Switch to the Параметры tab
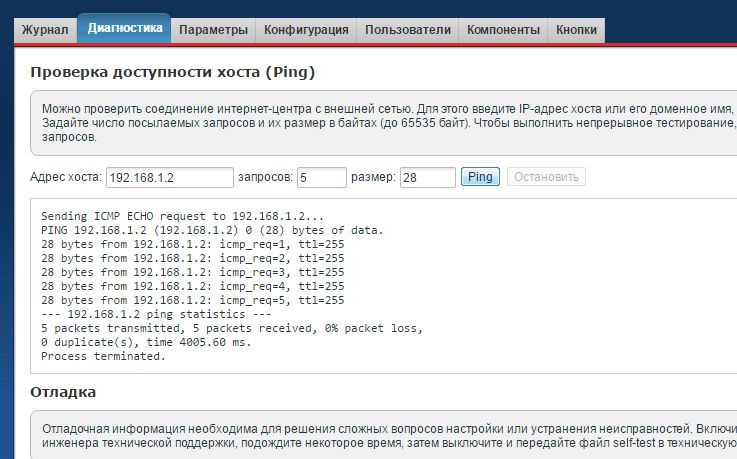 (213, 30)
